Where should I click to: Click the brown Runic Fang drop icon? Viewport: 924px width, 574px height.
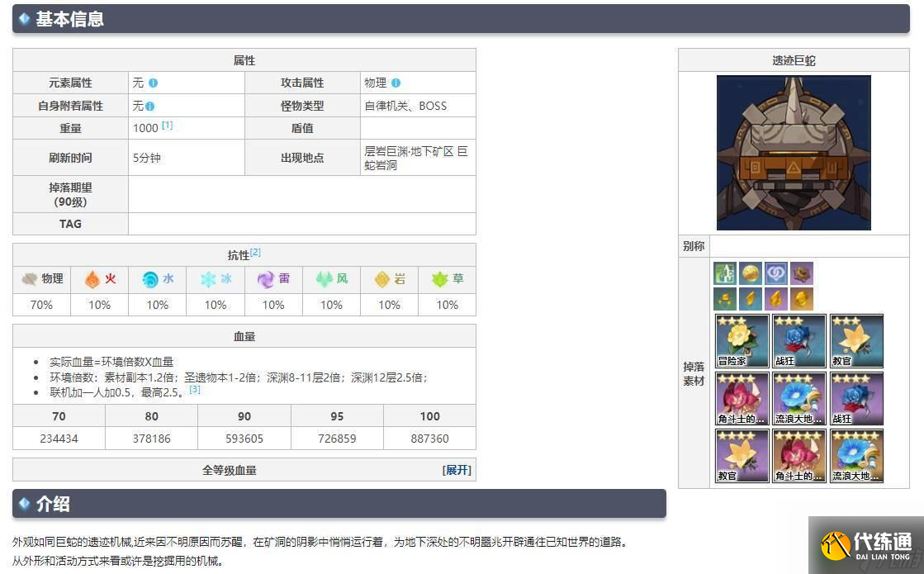(802, 273)
